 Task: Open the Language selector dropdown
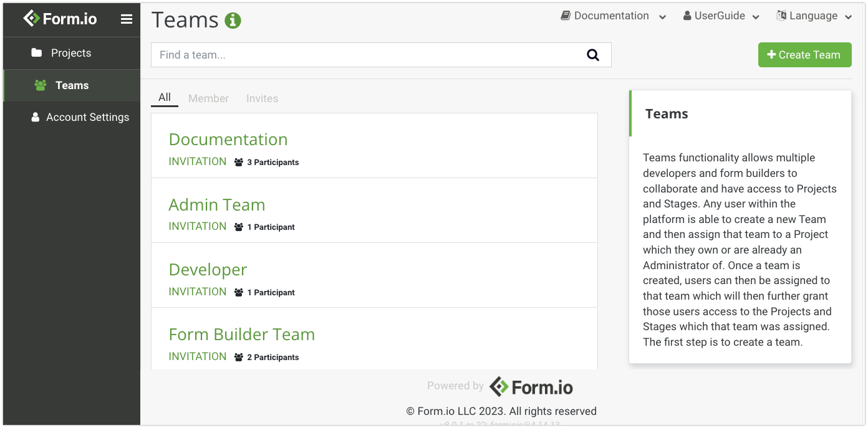tap(814, 16)
